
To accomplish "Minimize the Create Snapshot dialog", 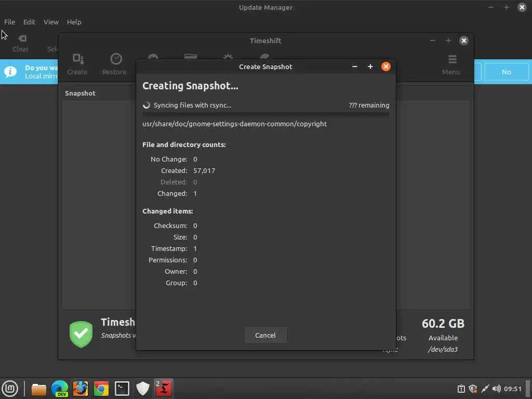I will coord(354,66).
